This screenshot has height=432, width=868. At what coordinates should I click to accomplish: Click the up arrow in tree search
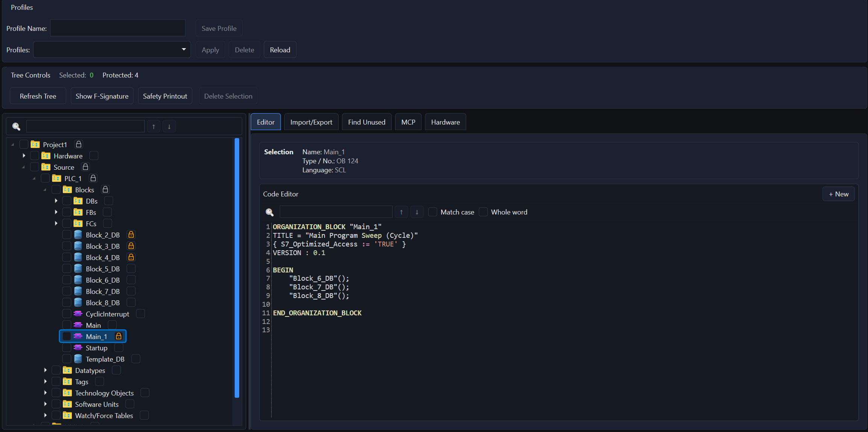(x=153, y=127)
